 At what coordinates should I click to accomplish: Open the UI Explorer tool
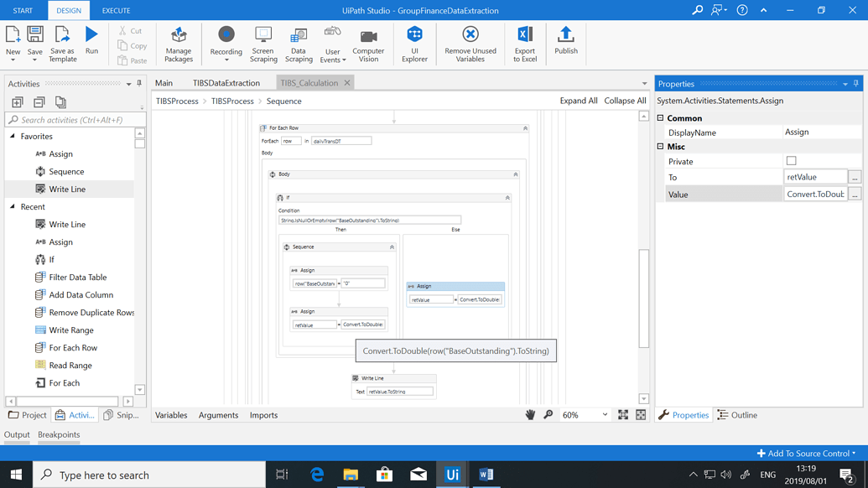coord(414,44)
